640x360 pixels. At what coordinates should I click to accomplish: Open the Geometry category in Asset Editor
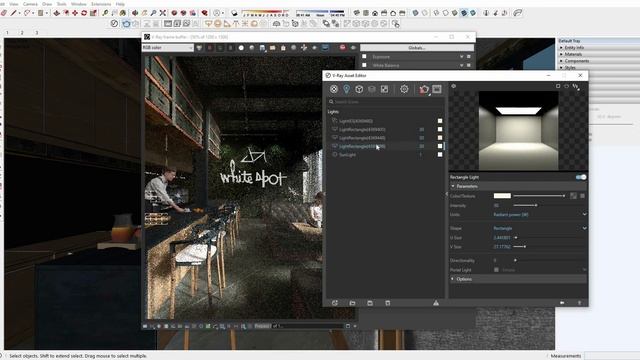click(359, 89)
